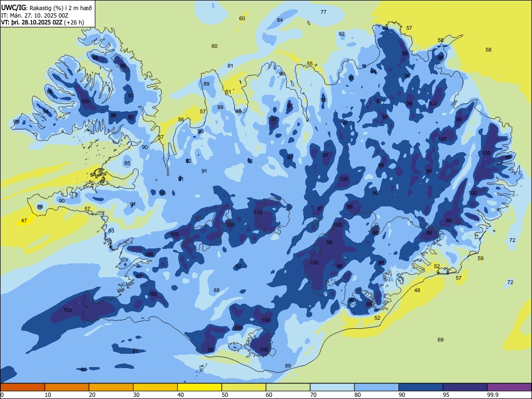Image resolution: width=532 pixels, height=399 pixels.
Task: Click the humidity value '48' on the map
Action: (417, 290)
